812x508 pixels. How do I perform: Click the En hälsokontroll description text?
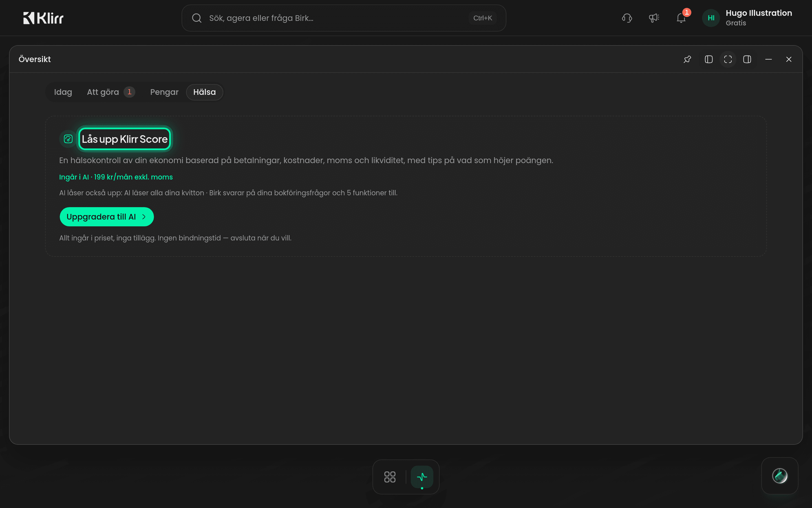306,161
